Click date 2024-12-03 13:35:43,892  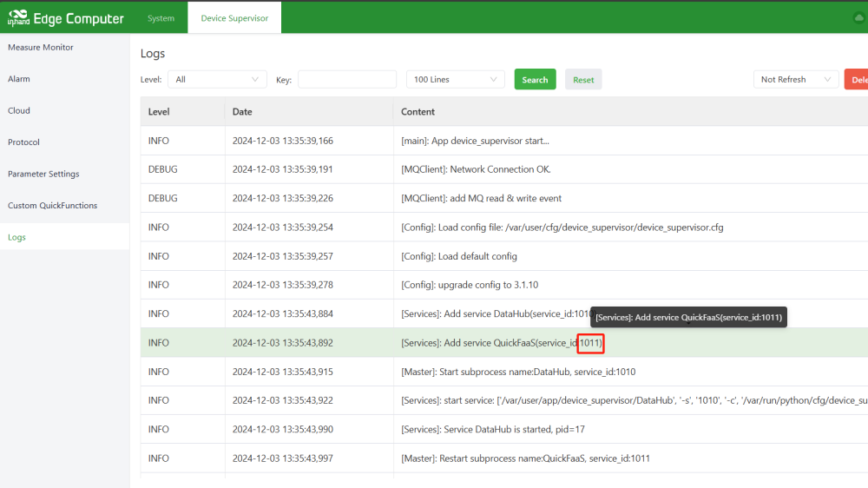[283, 343]
